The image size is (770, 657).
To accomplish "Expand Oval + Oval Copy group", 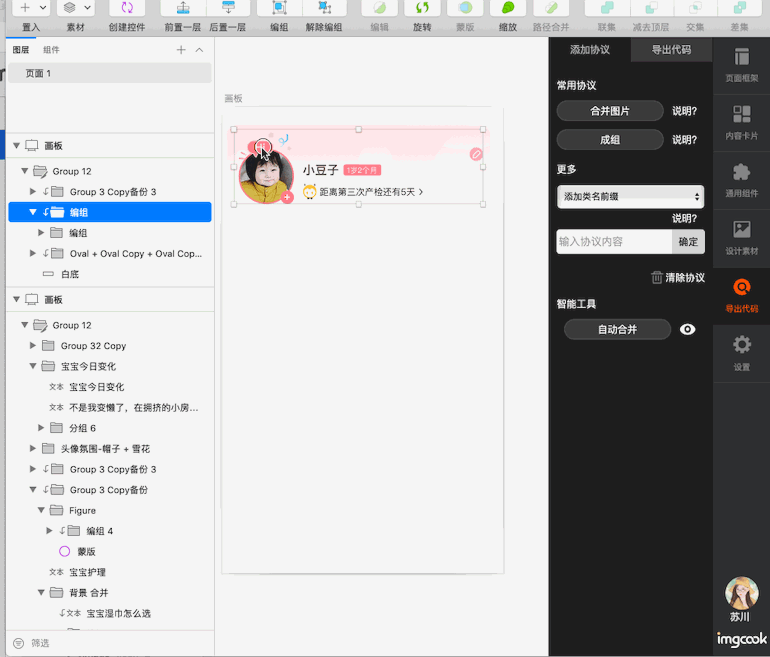I will [x=33, y=253].
